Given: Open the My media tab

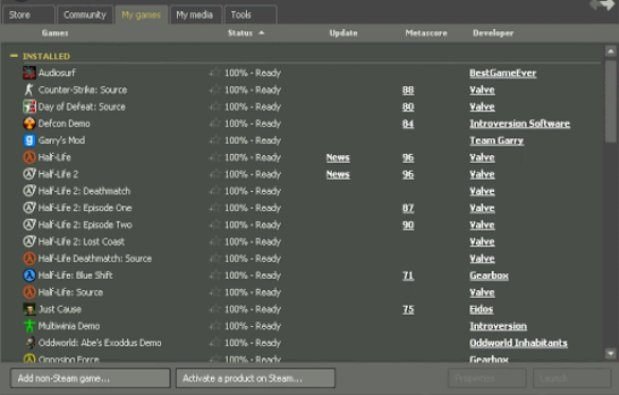Looking at the screenshot, I should point(195,15).
